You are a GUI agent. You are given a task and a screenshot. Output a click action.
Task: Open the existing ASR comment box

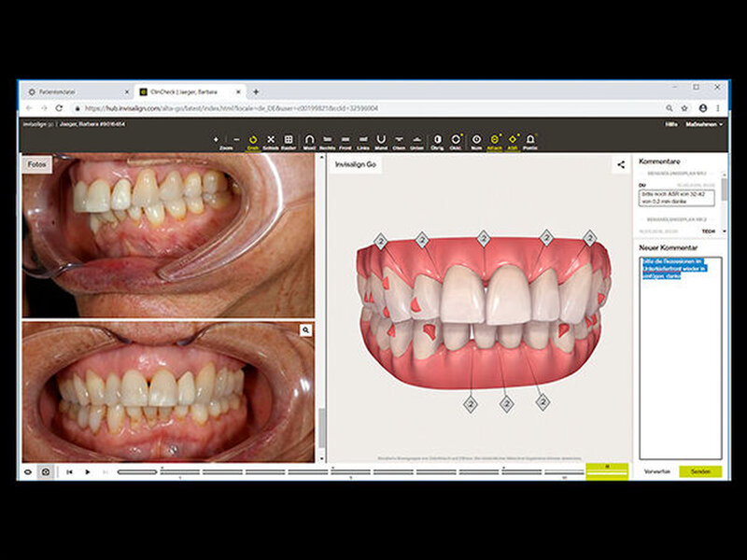click(676, 198)
